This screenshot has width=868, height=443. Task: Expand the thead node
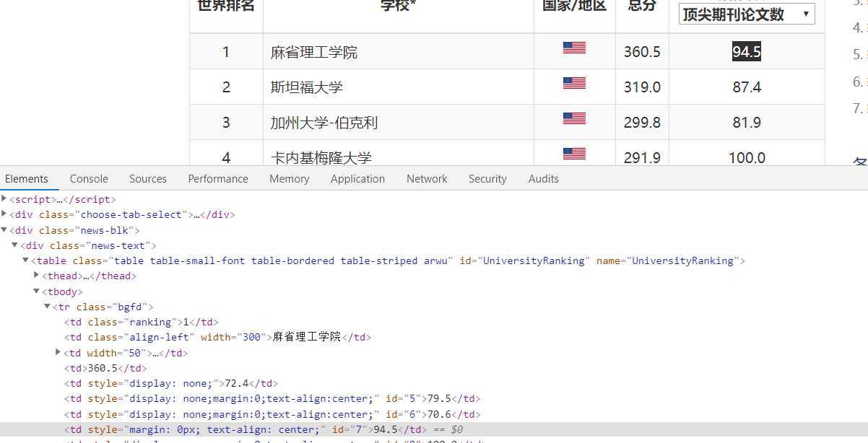click(36, 276)
